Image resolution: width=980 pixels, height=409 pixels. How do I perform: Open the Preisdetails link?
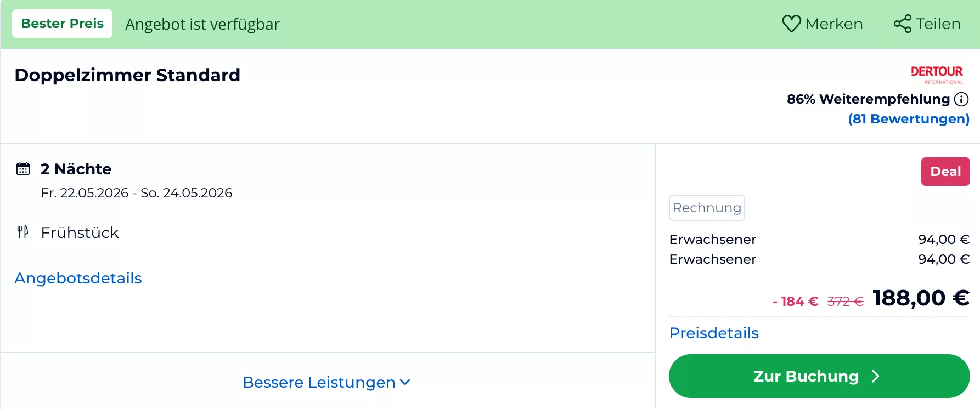[714, 333]
